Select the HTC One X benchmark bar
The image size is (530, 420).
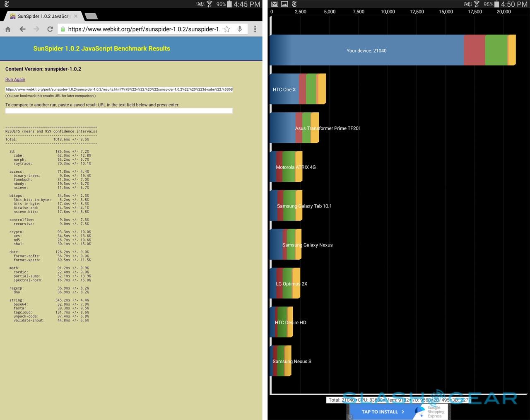[x=298, y=89]
